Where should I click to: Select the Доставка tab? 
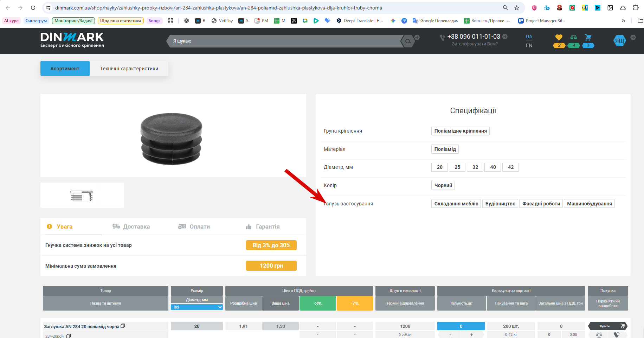coord(131,227)
